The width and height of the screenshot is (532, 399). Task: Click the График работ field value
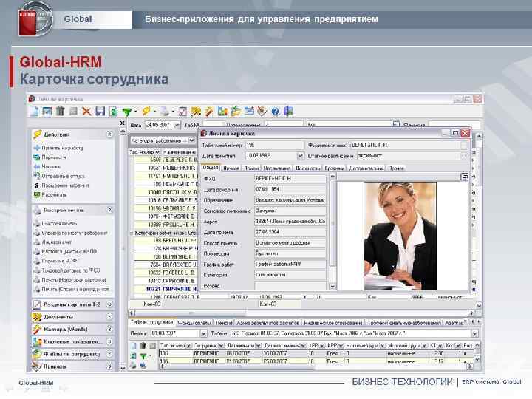pyautogui.click(x=290, y=264)
